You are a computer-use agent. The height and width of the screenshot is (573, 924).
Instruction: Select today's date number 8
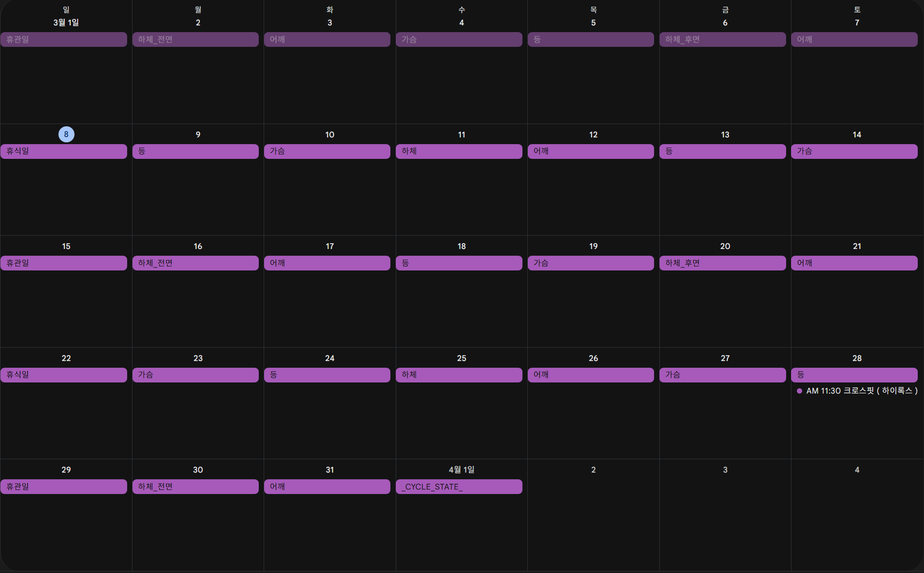(x=66, y=134)
